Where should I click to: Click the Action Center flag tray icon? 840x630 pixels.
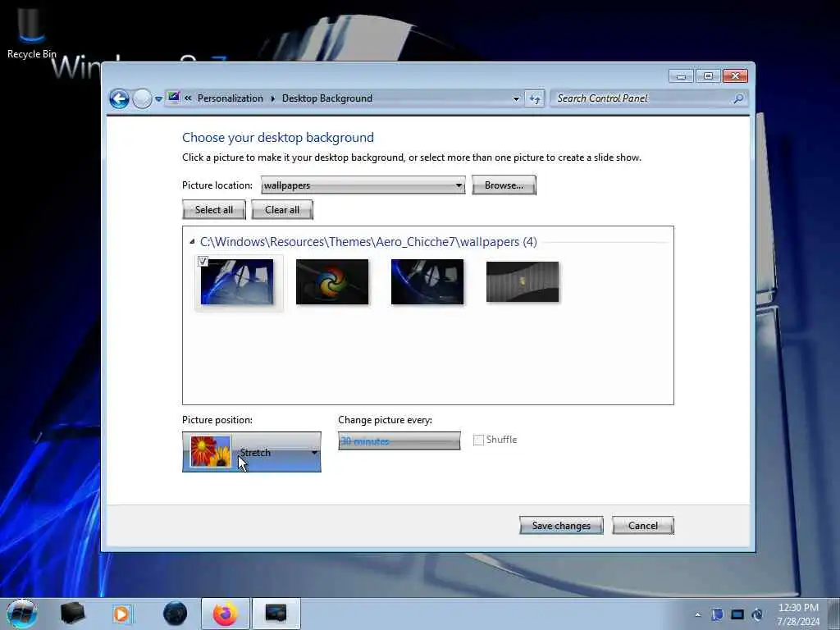tap(717, 614)
